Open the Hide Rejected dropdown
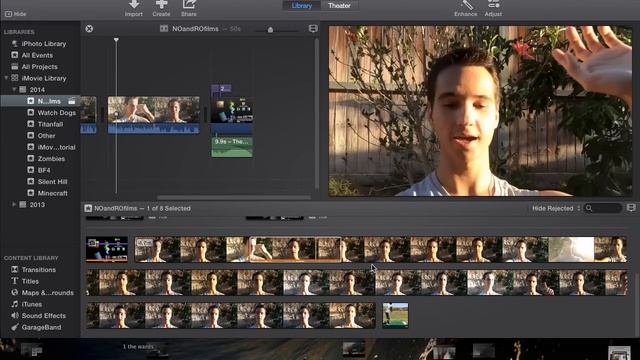The width and height of the screenshot is (640, 360). 556,208
